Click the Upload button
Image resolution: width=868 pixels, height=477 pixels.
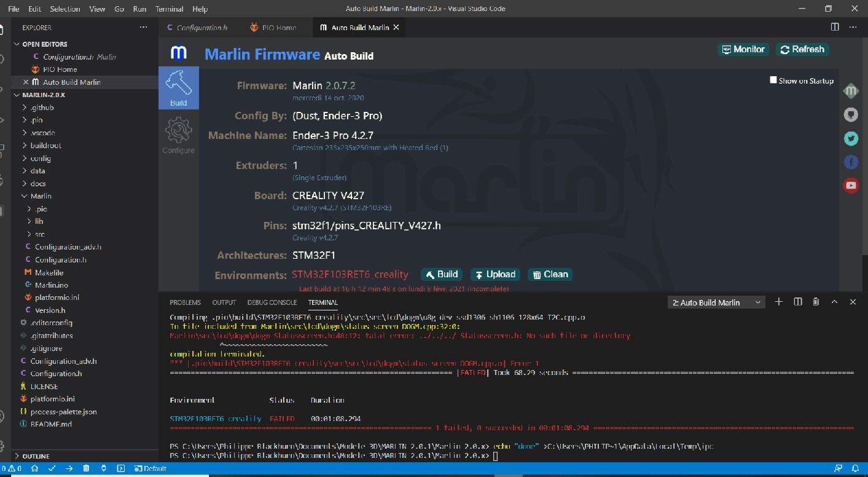pos(495,274)
